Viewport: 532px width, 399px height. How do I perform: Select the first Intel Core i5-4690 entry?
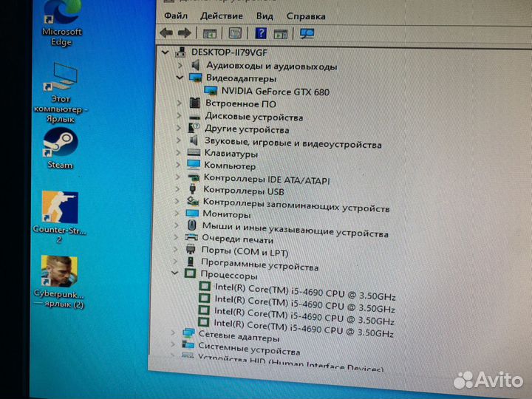click(x=303, y=287)
